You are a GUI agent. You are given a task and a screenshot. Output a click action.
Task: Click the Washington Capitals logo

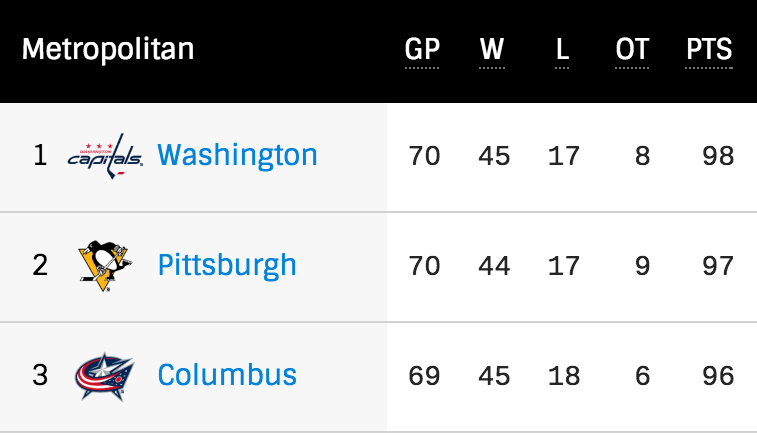[105, 155]
